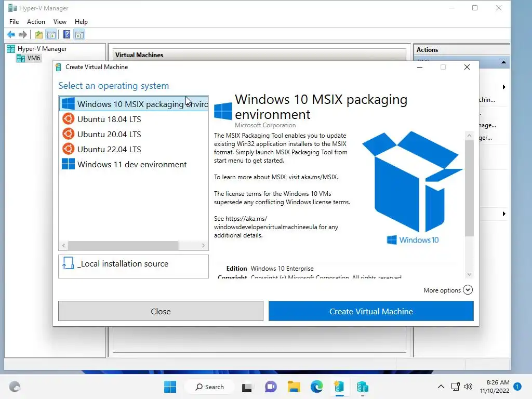Click the Ubuntu 18.04 LTS logo icon

(x=68, y=119)
